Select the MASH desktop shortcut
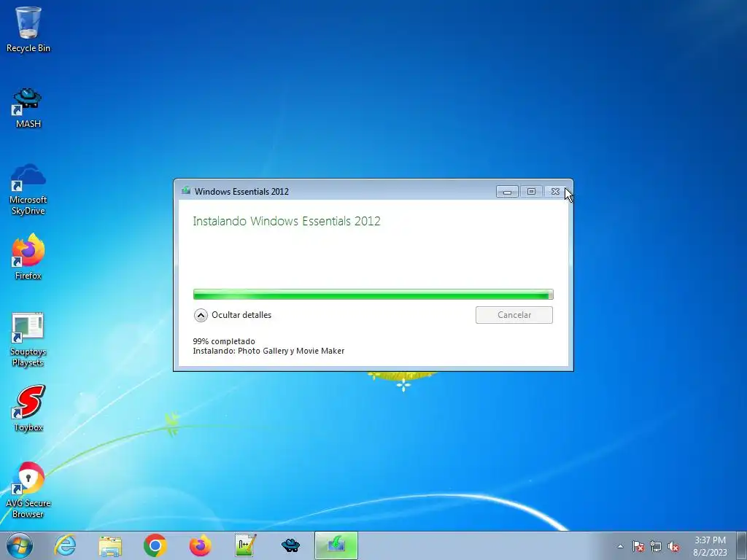 tap(28, 108)
